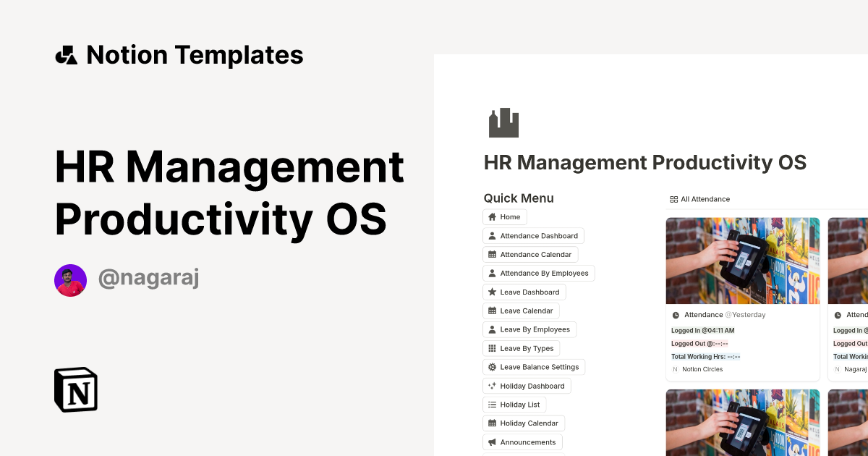Click the list icon on Holiday List
The width and height of the screenshot is (868, 456).
[x=491, y=405]
